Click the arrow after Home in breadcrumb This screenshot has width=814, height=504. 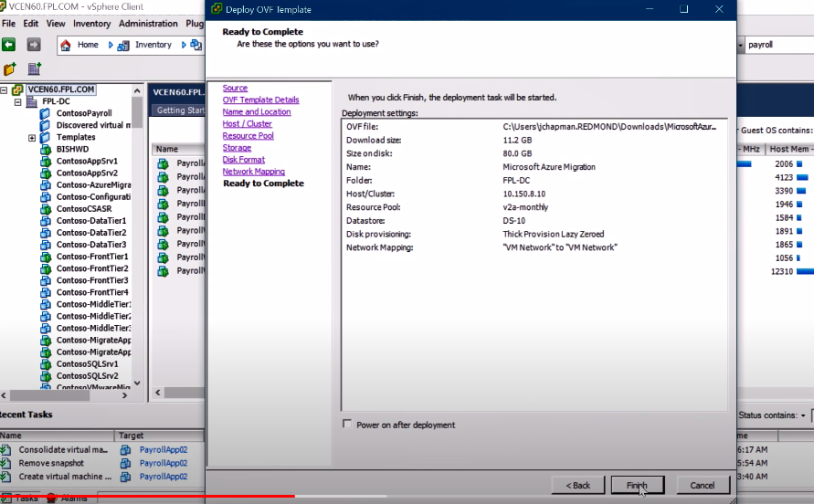click(x=110, y=45)
